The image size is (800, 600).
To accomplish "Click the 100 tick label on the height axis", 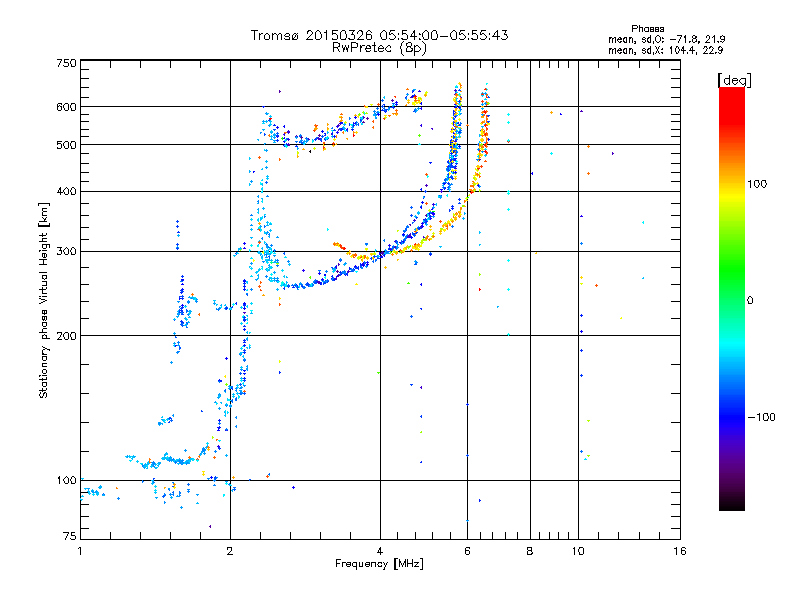I will 66,481.
